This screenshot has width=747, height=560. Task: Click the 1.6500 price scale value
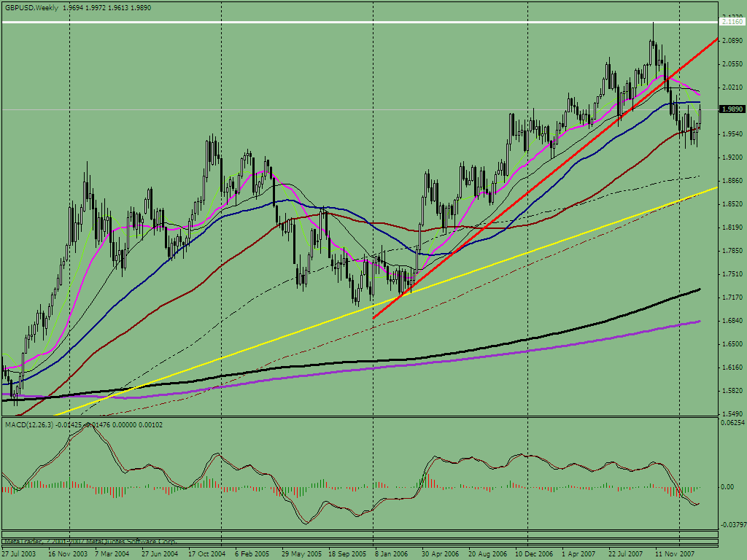(x=732, y=344)
